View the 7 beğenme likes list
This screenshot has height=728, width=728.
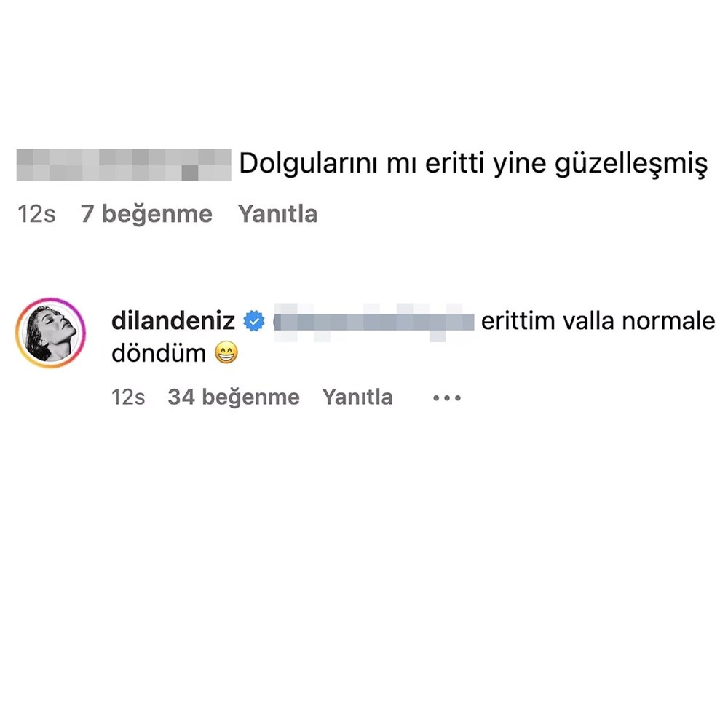146,214
